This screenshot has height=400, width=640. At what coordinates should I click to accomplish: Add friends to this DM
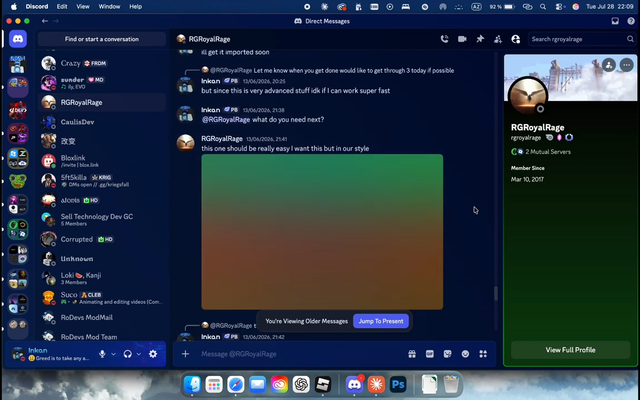point(498,39)
